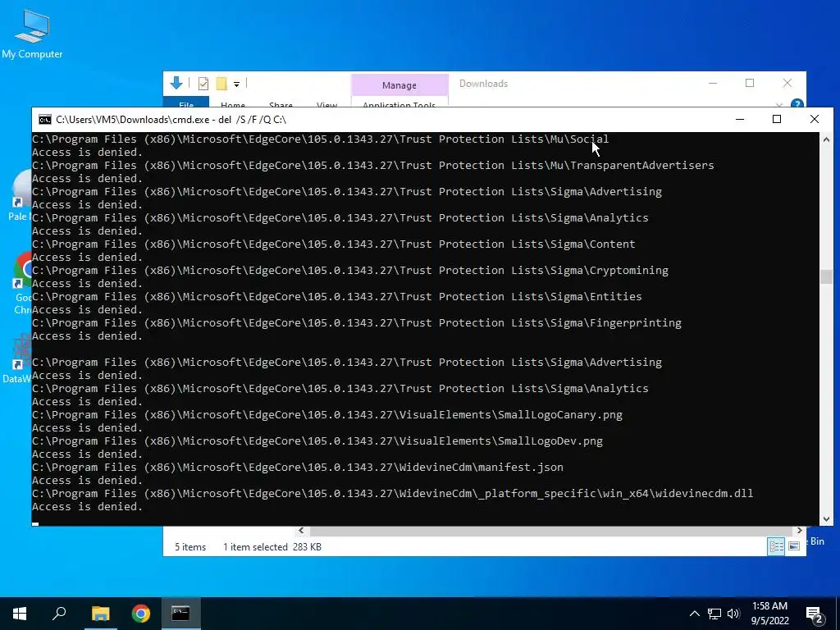Switch to Details view in Downloads status bar
The width and height of the screenshot is (840, 630).
click(x=776, y=546)
